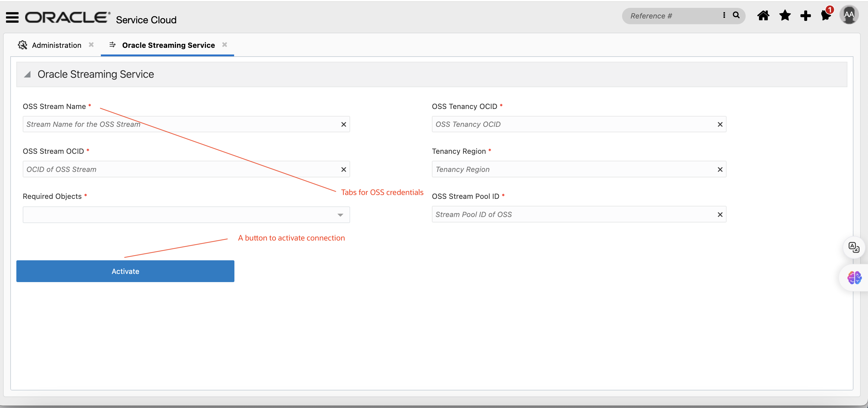
Task: Open favorites with the star icon
Action: 785,15
